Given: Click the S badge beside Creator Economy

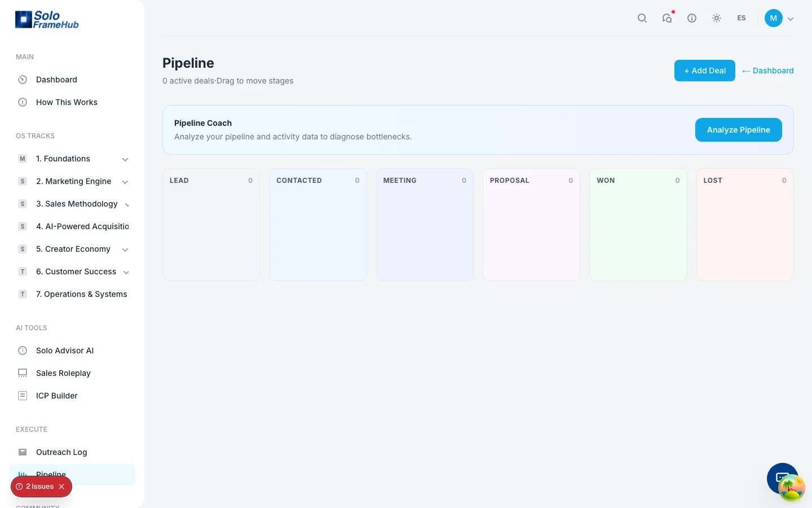Looking at the screenshot, I should (x=23, y=249).
